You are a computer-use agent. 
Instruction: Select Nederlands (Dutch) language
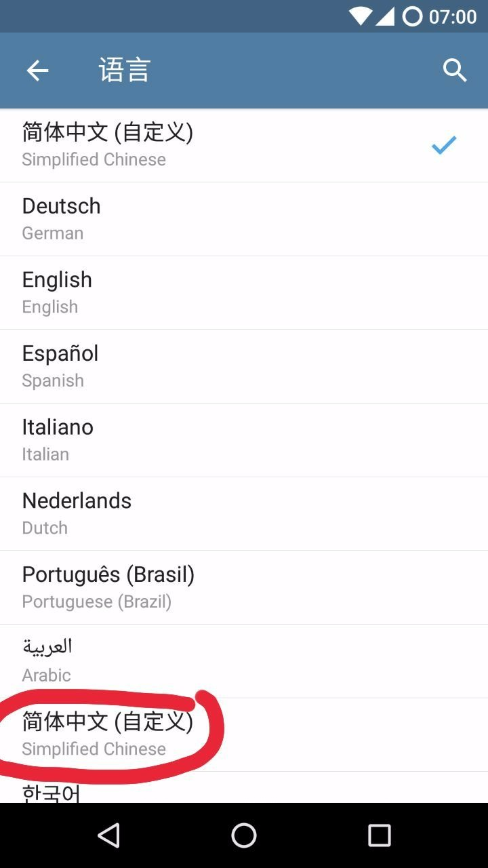pyautogui.click(x=244, y=514)
